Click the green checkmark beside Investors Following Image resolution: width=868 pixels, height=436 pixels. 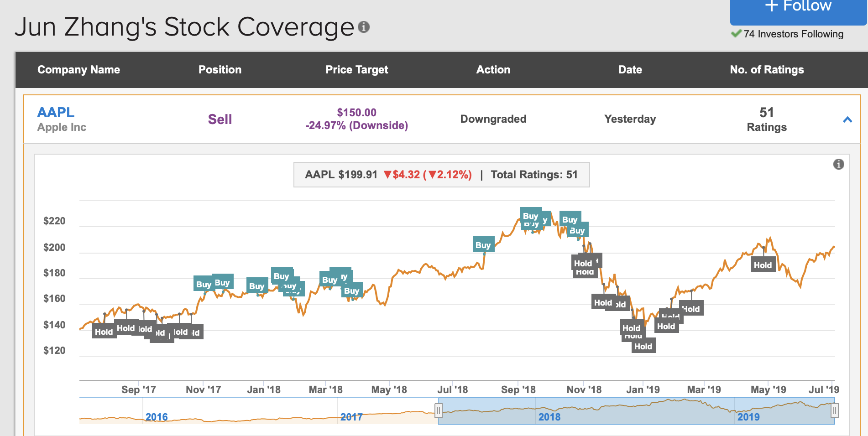click(x=736, y=33)
